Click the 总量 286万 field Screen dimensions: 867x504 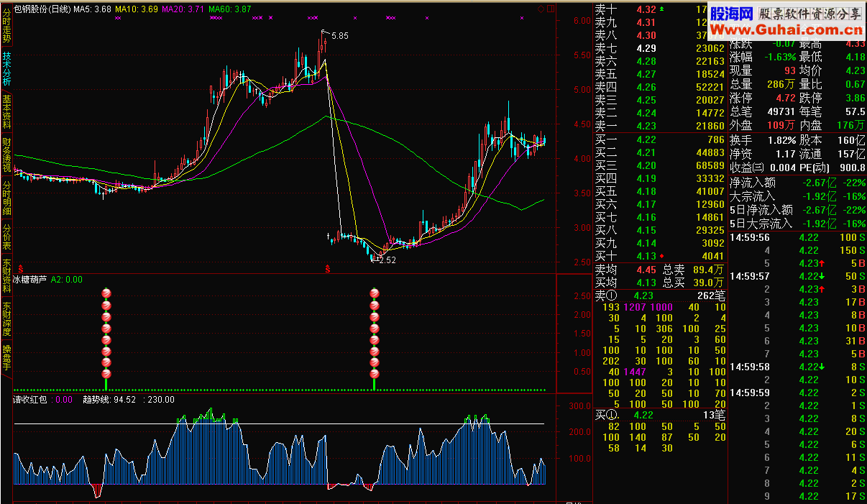763,84
